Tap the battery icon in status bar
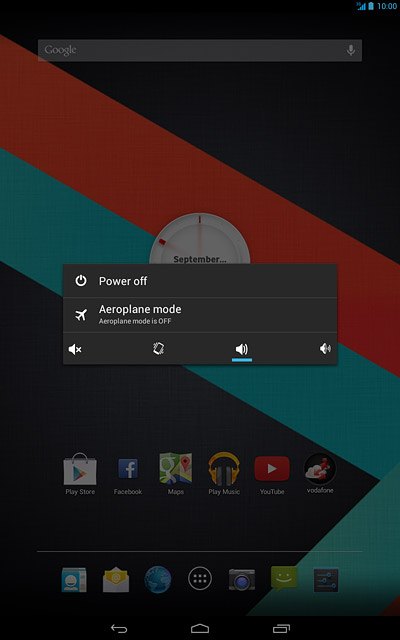400x640 pixels. [x=371, y=6]
